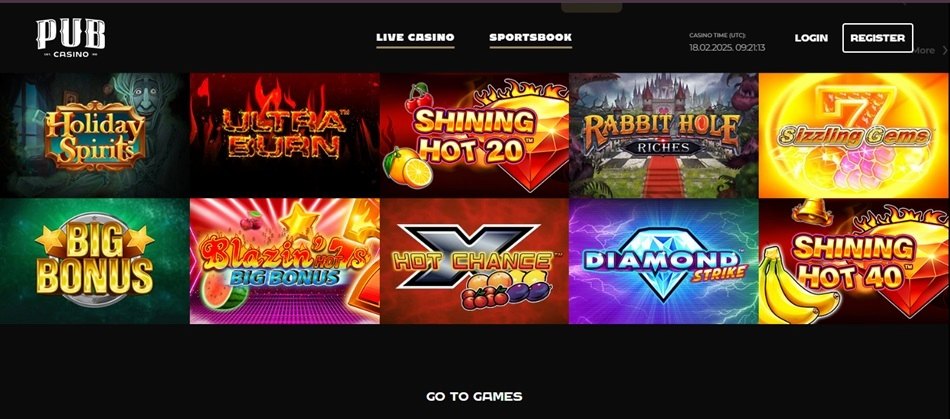Select the Shining Hot 20 game
The image size is (950, 419).
tap(474, 135)
